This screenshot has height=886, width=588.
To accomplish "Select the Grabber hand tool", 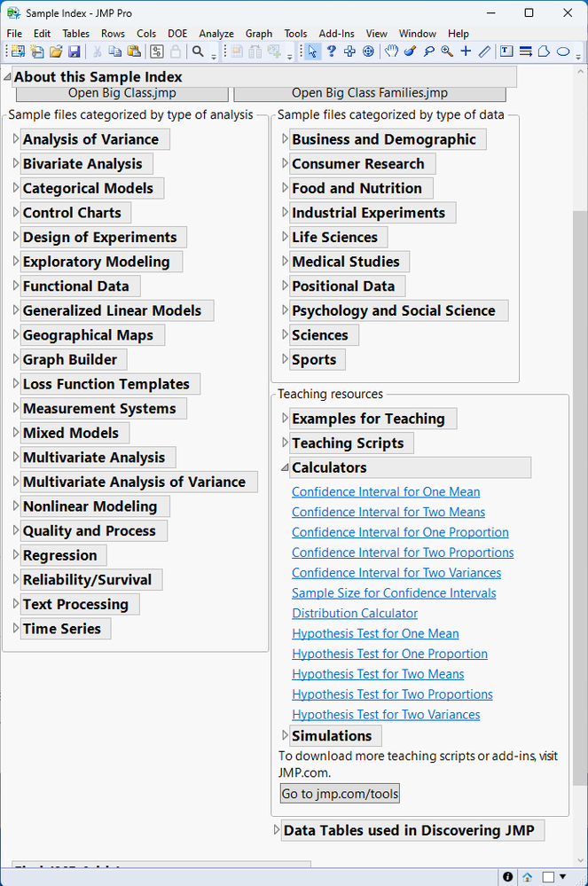I will (x=391, y=51).
